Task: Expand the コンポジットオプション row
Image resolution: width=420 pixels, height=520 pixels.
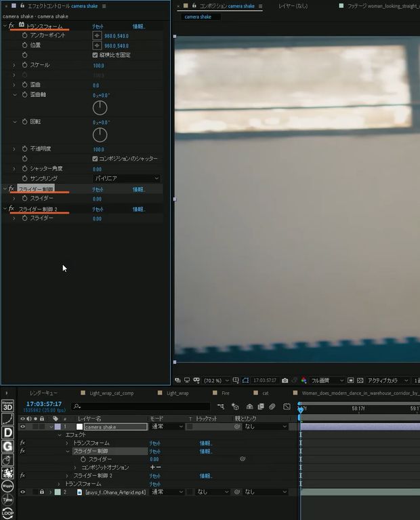Action: pyautogui.click(x=75, y=468)
